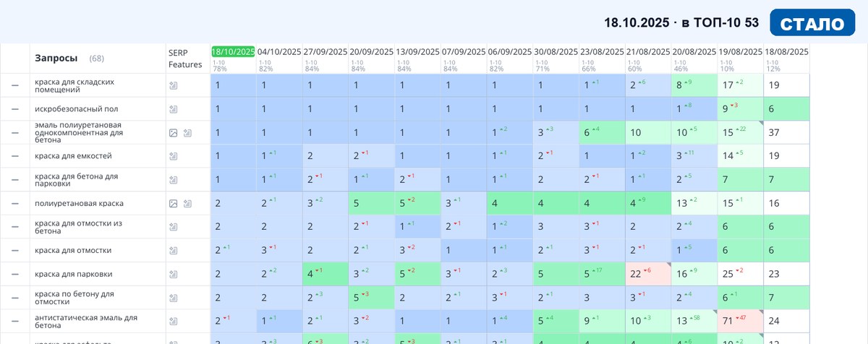The width and height of the screenshot is (868, 344).
Task: Click the cell 24 in антистатическая эмаль row
Action: pos(786,322)
